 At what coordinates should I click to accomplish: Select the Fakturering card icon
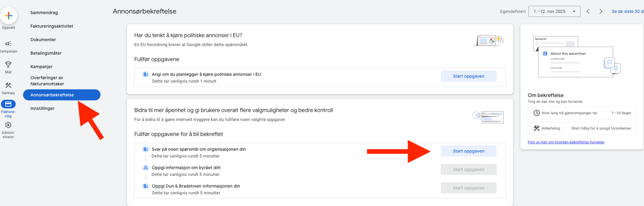point(8,104)
